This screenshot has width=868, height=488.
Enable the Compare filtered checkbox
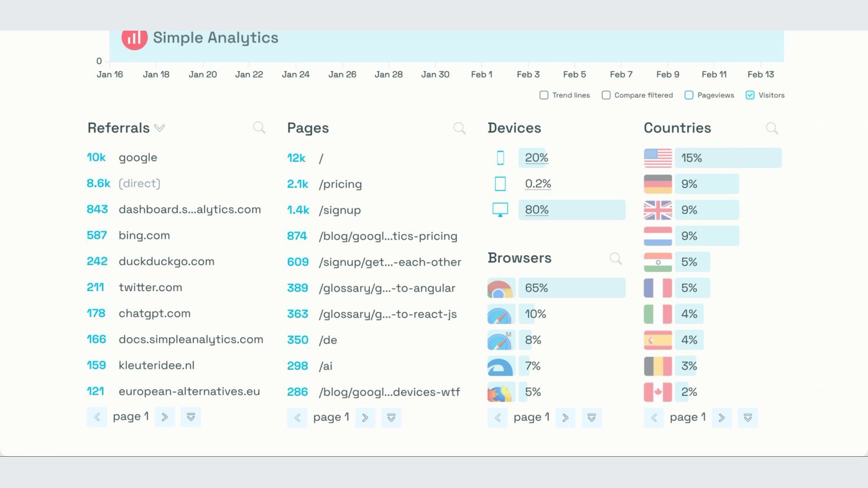pos(606,95)
